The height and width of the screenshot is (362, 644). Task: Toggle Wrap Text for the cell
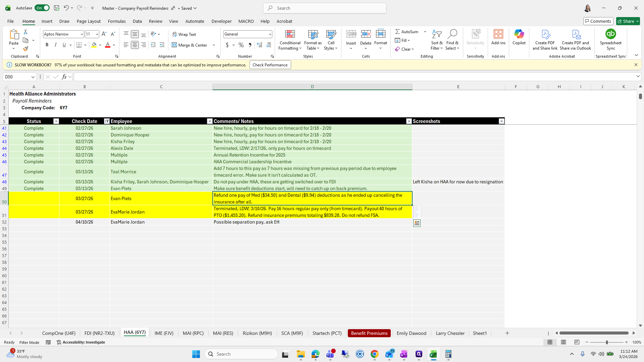(x=184, y=34)
